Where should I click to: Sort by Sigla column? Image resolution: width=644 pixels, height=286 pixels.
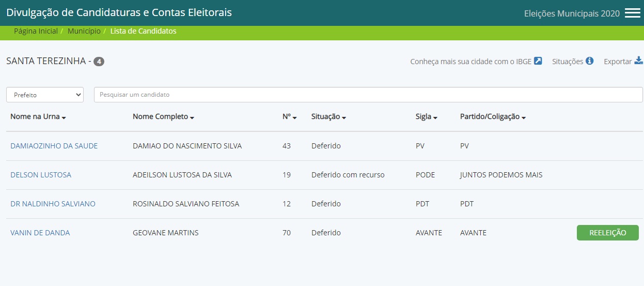coord(426,117)
